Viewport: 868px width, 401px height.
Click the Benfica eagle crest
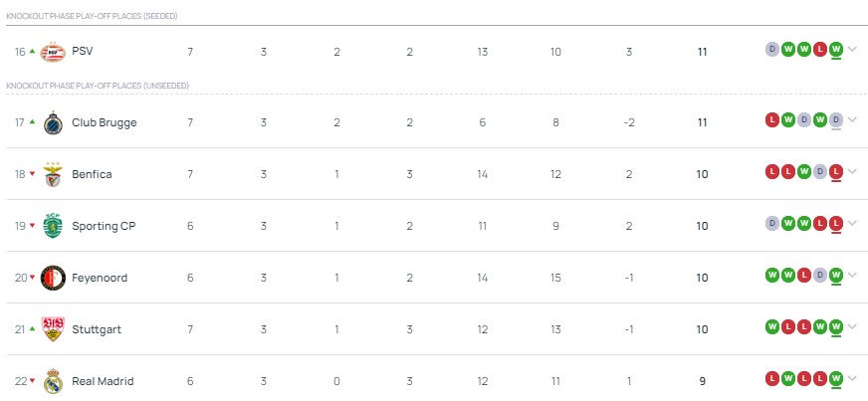(53, 174)
